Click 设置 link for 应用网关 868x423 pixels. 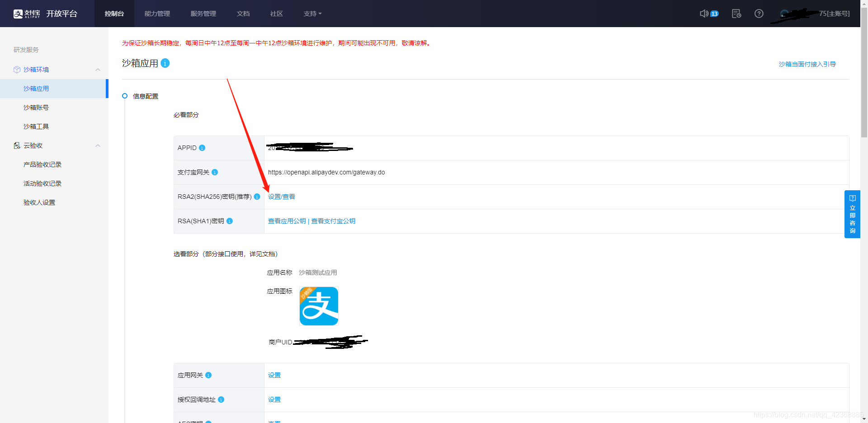point(274,375)
